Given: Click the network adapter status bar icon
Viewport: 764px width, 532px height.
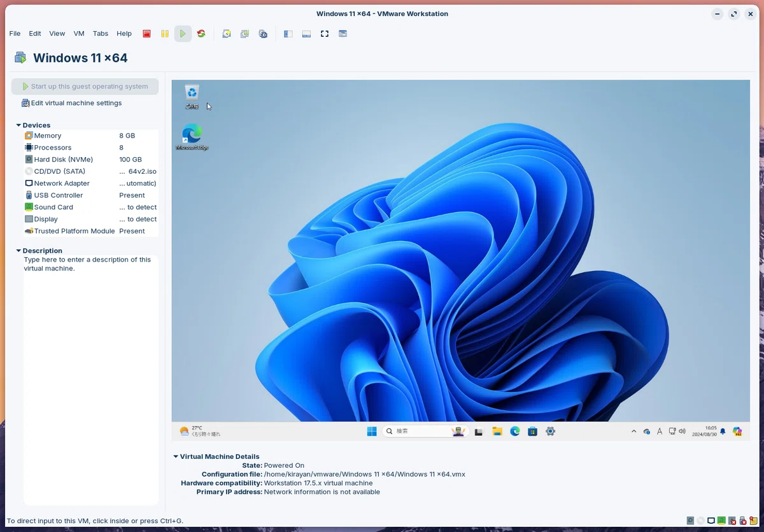Looking at the screenshot, I should (711, 521).
